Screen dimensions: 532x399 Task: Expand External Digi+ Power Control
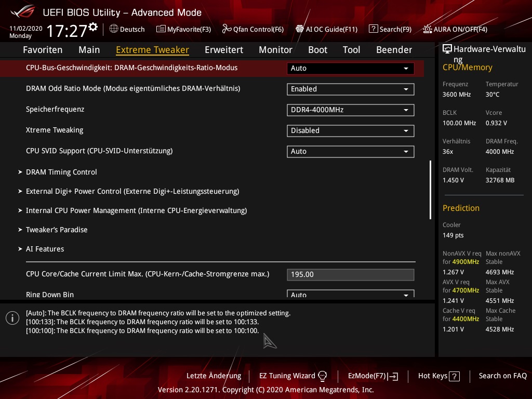coord(132,191)
